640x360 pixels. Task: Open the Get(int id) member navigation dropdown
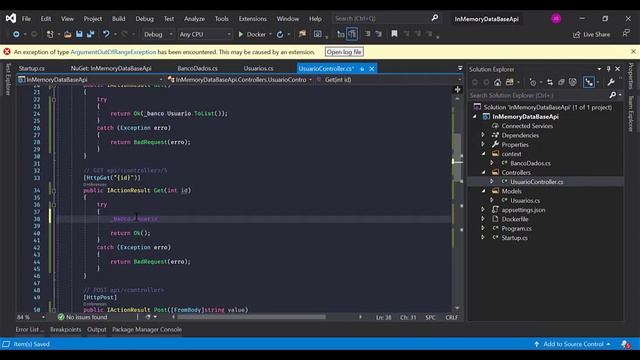[x=388, y=80]
